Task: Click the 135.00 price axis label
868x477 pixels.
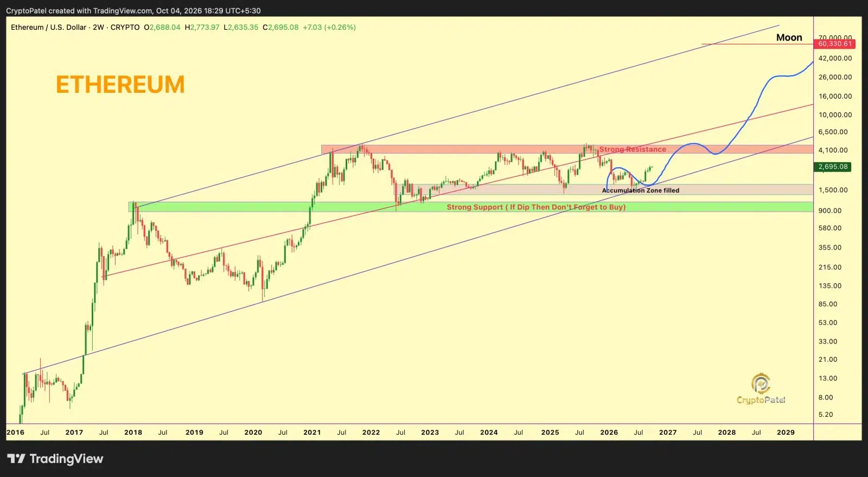Action: tap(830, 285)
